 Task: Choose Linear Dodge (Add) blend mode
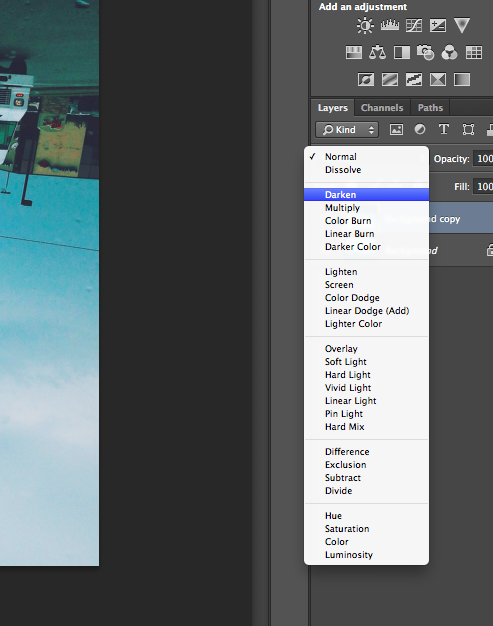(366, 311)
